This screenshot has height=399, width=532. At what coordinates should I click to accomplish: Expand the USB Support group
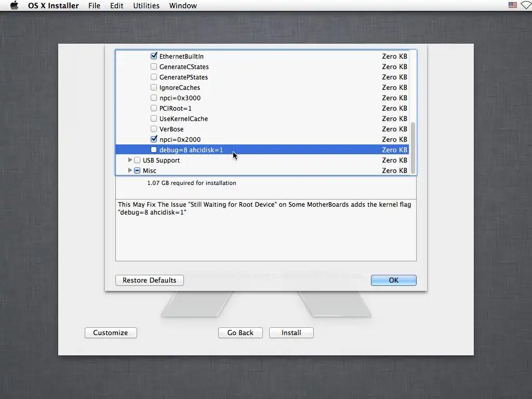pyautogui.click(x=130, y=160)
